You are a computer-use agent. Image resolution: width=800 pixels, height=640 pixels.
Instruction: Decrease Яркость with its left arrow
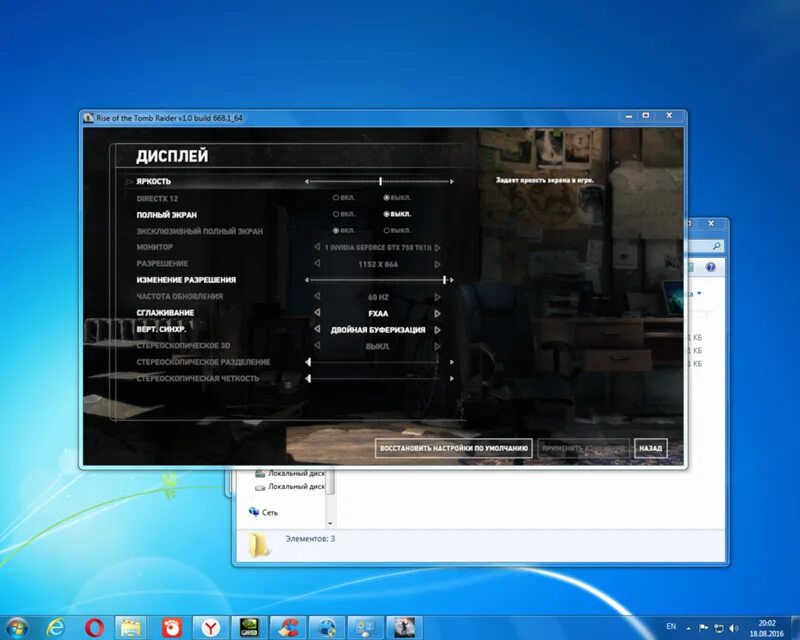click(x=307, y=181)
